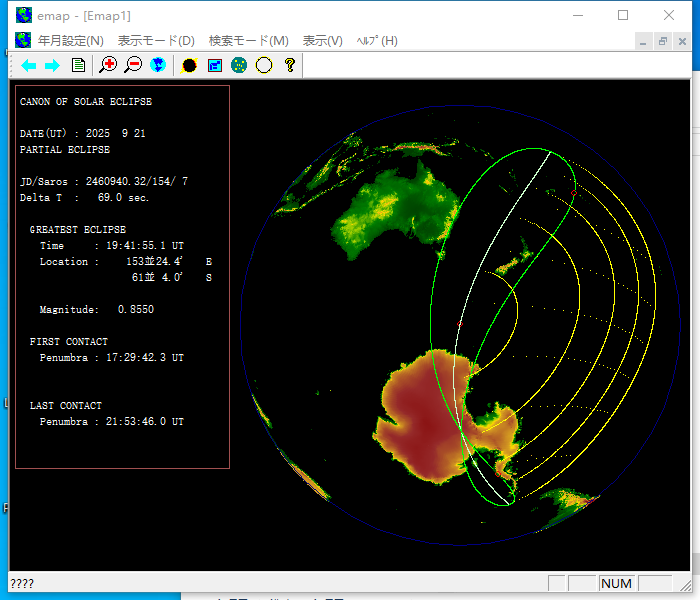
Task: Restore the inner Emap1 child window
Action: [662, 42]
